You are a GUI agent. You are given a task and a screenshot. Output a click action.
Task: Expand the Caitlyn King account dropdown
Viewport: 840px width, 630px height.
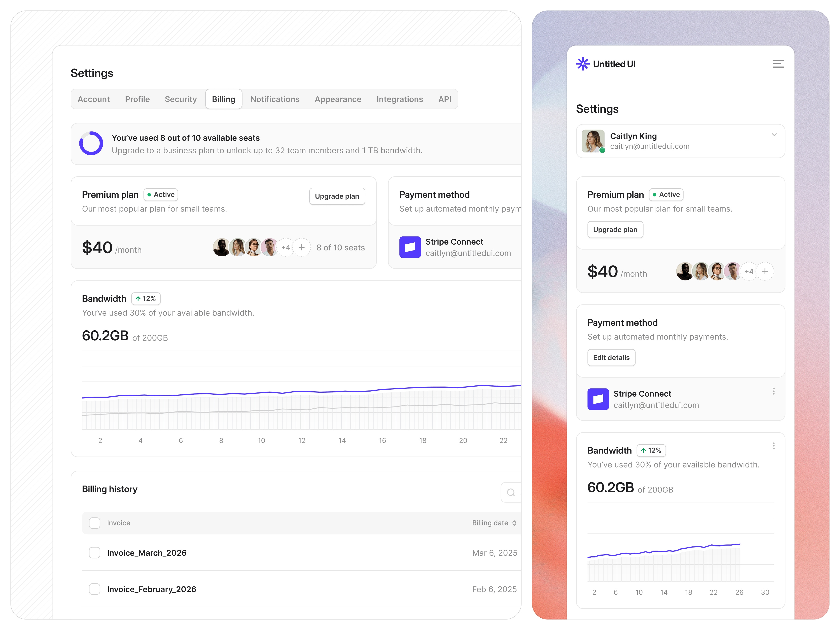click(774, 135)
